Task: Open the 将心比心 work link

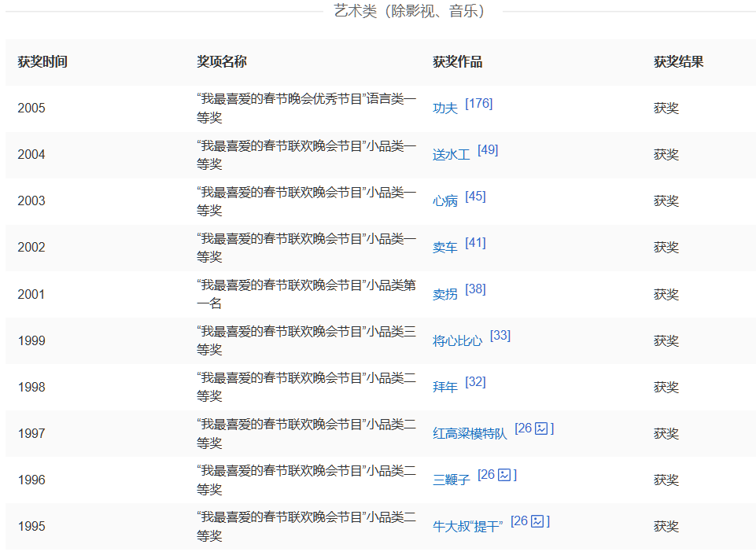Action: [457, 340]
